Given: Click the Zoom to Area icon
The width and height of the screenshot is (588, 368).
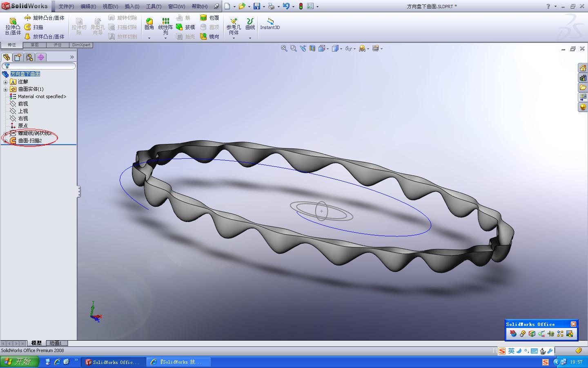Looking at the screenshot, I should [293, 48].
